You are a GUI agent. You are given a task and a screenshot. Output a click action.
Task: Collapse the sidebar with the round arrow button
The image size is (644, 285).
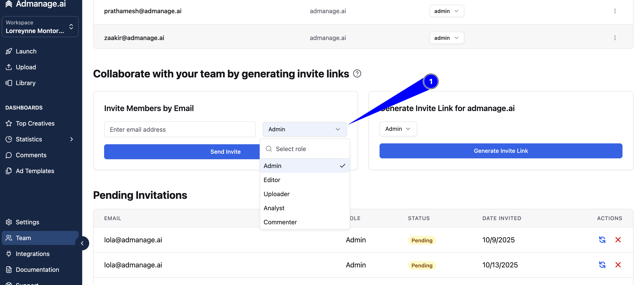82,243
